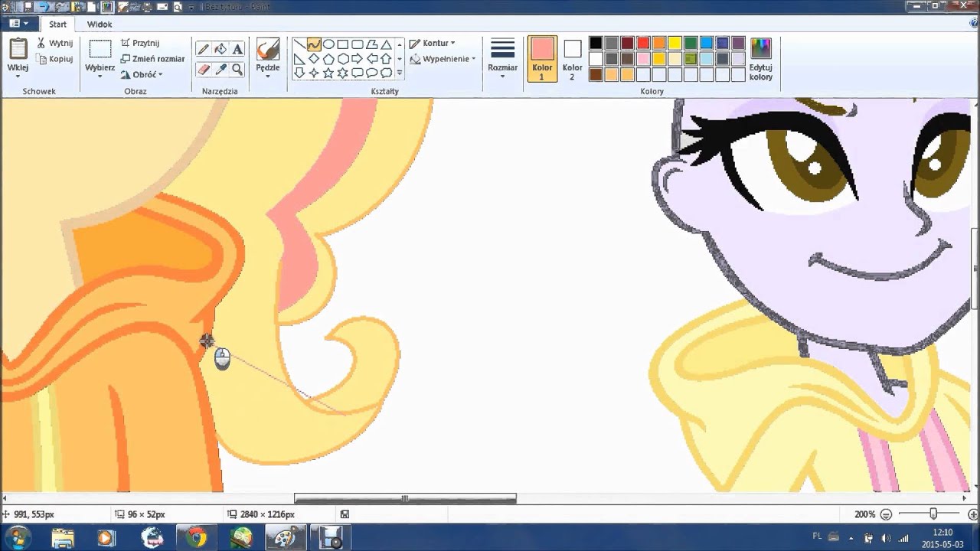Open the Windows Start button
Viewport: 980px width, 551px height.
[x=18, y=537]
